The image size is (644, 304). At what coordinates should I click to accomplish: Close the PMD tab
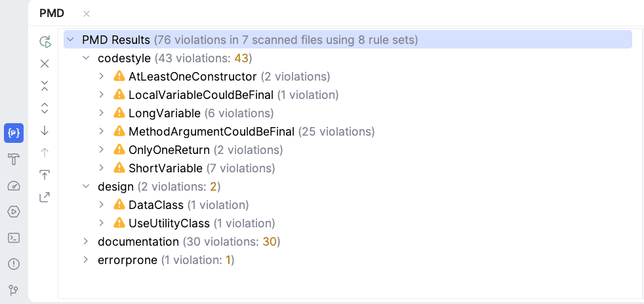[x=87, y=14]
